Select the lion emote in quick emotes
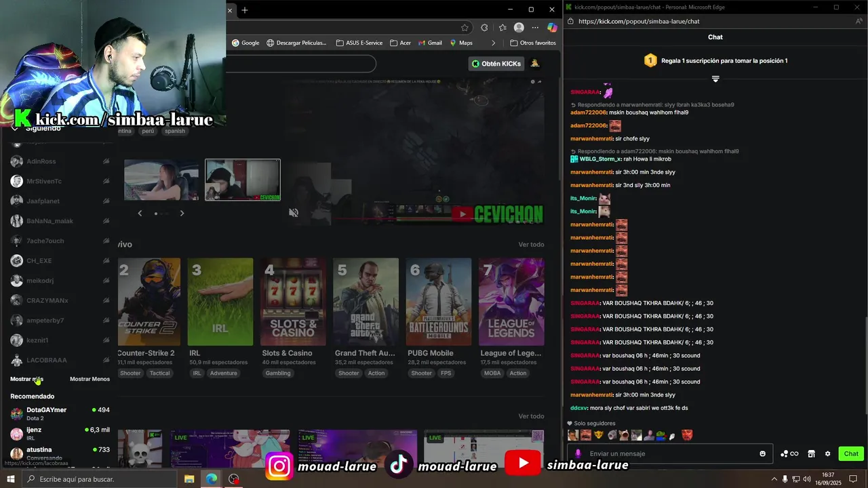Screen dimensions: 868x488 pos(599,435)
